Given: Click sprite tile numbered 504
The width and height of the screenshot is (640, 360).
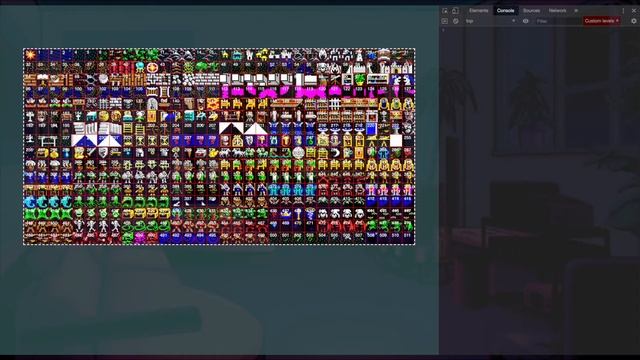Looking at the screenshot, I should (x=323, y=238).
